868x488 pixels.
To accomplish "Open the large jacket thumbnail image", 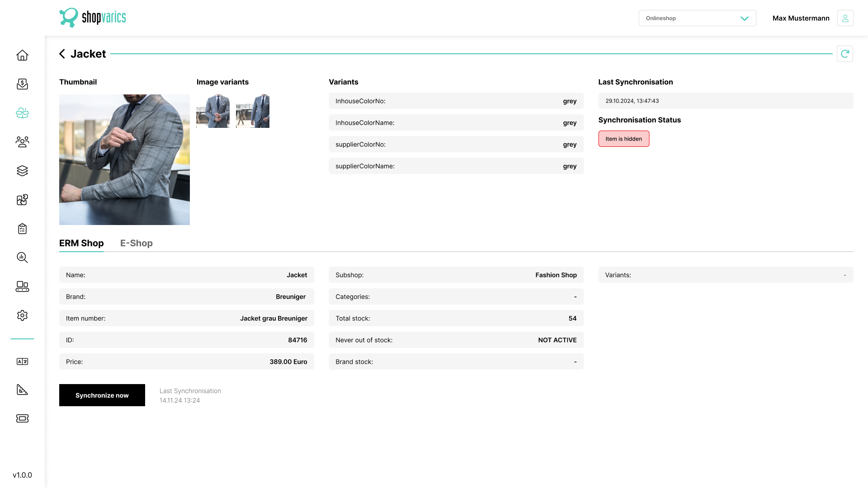I will point(124,160).
